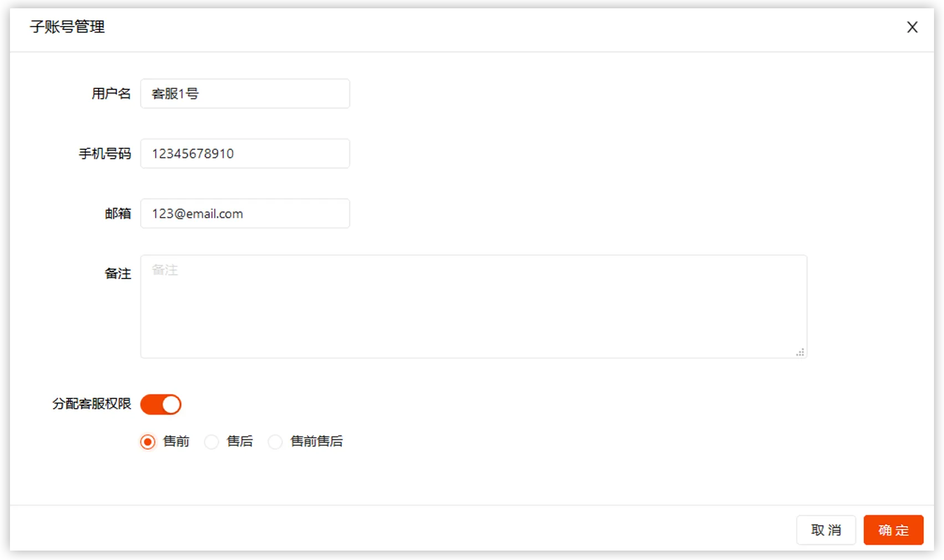Select the 售前售后 radio button

[x=275, y=441]
